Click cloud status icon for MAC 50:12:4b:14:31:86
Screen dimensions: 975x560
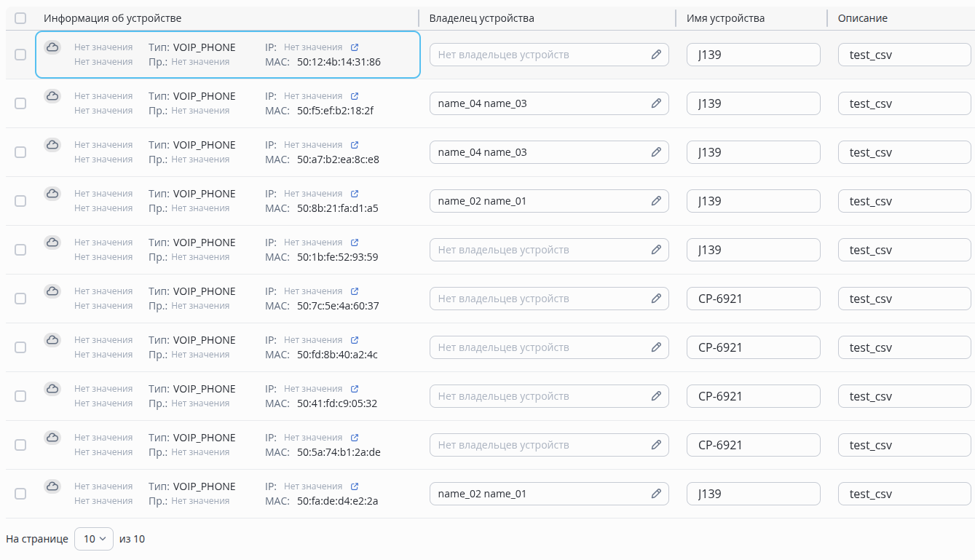tap(52, 47)
